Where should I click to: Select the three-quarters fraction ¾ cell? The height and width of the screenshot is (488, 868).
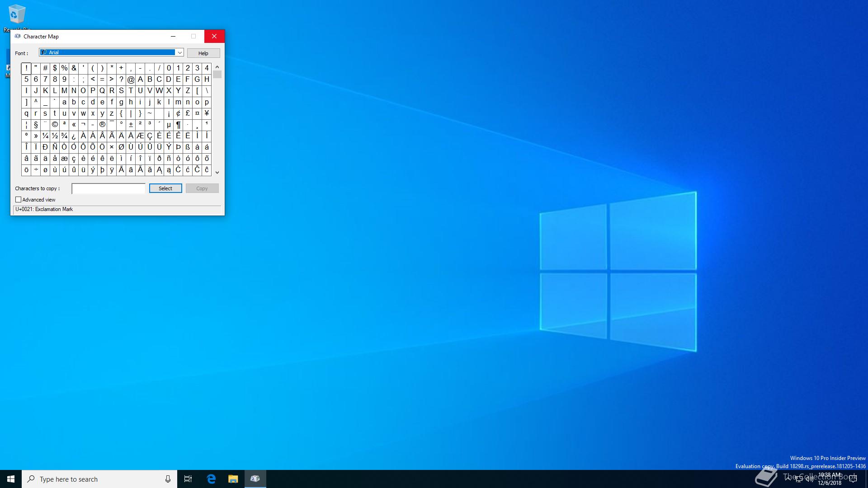[64, 136]
